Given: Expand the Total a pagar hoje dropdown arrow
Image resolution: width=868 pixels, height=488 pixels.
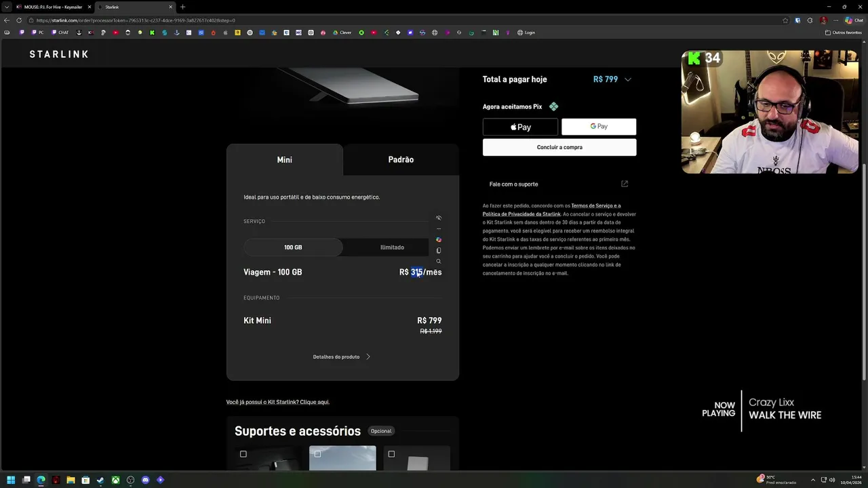Looking at the screenshot, I should pos(628,80).
